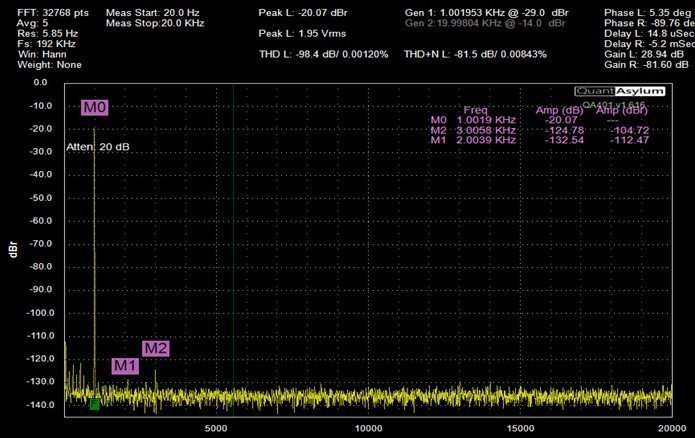Click the Delay L: 14.8 uSec readout

coord(649,34)
